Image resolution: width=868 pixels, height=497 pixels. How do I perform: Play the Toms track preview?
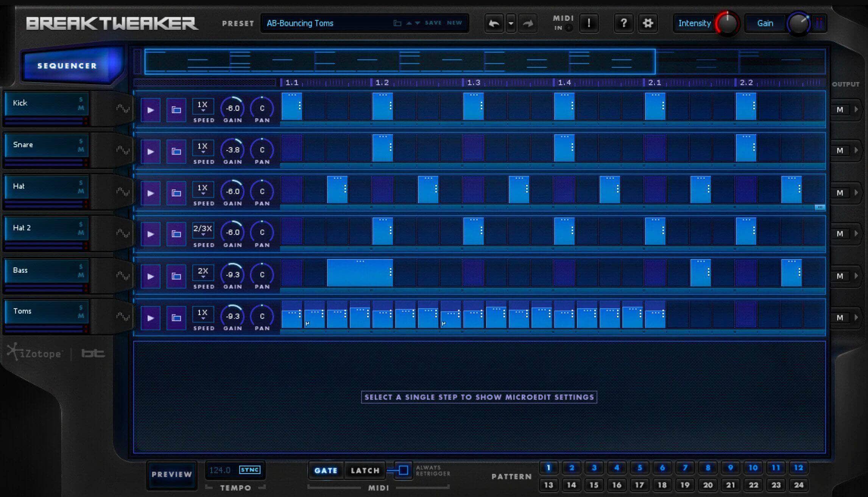(150, 318)
